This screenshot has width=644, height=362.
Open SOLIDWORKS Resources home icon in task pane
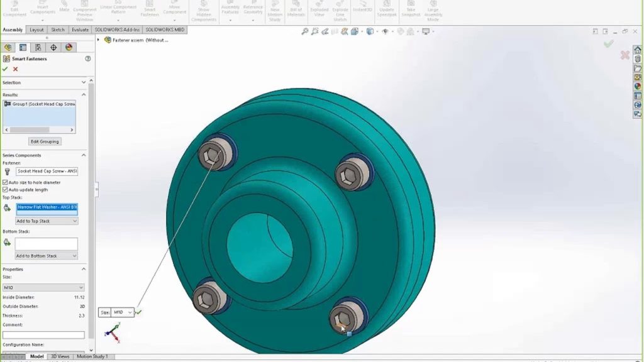point(638,50)
